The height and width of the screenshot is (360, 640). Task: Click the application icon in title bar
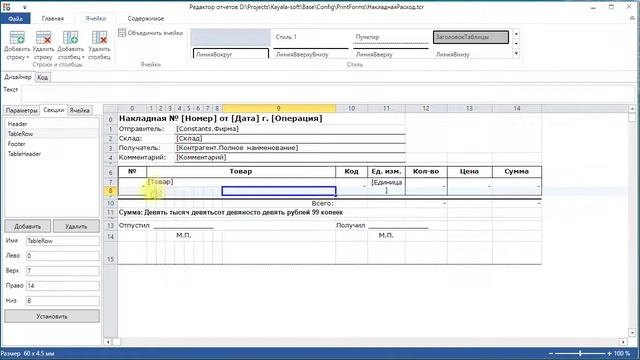click(7, 7)
